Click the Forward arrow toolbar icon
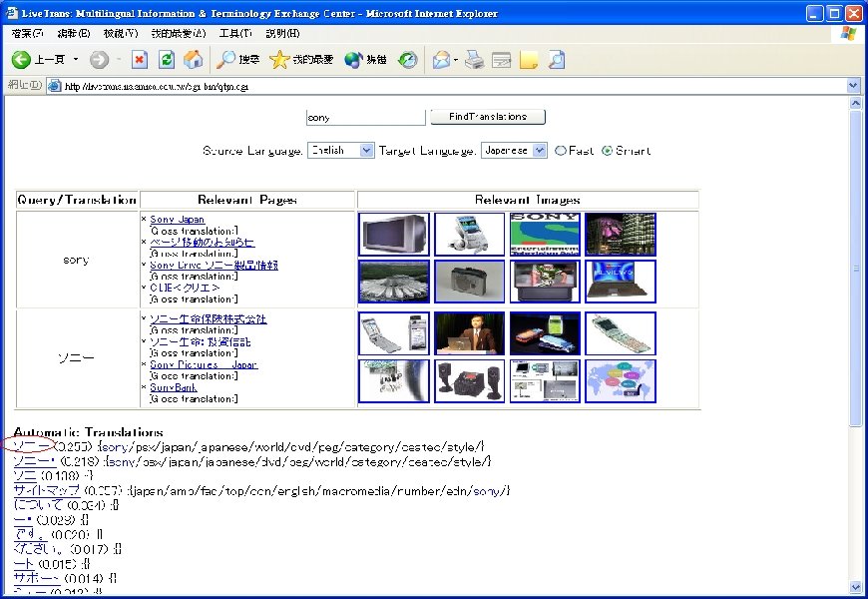Viewport: 868px width, 599px height. pos(99,59)
